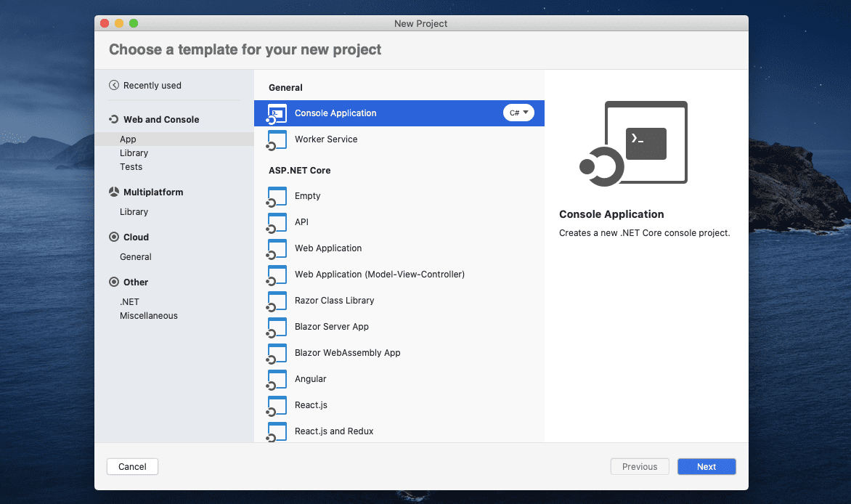
Task: Click the Angular template icon
Action: coord(277,379)
